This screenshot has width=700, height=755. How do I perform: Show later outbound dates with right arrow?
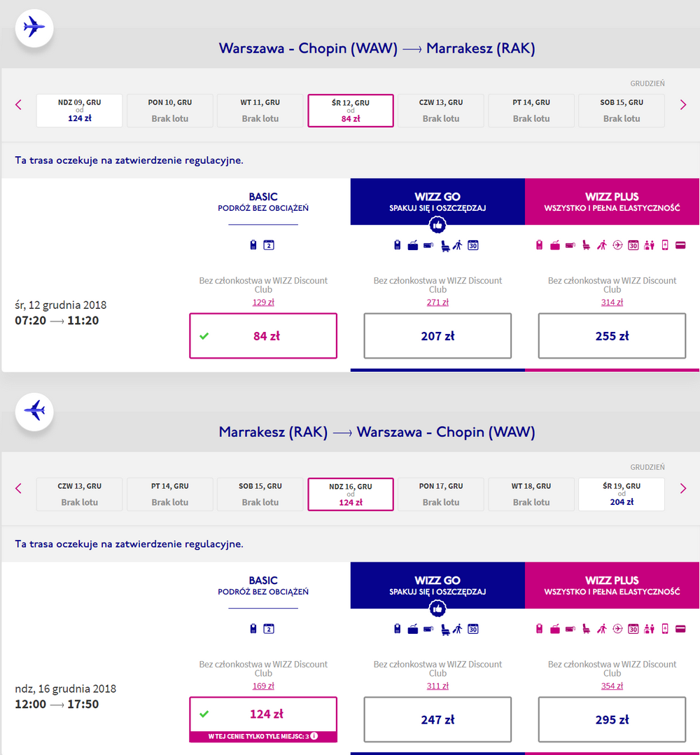pos(682,104)
